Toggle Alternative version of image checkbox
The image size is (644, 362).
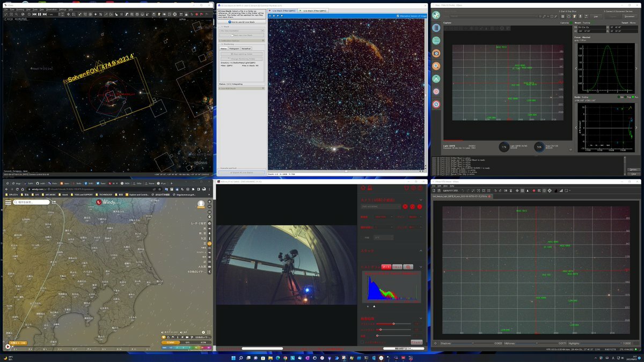pos(398,16)
